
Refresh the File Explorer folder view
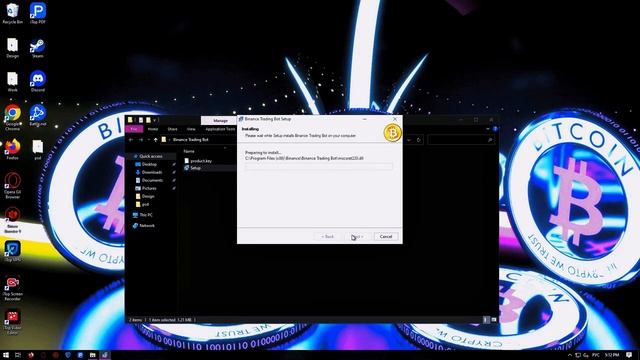tap(418, 140)
